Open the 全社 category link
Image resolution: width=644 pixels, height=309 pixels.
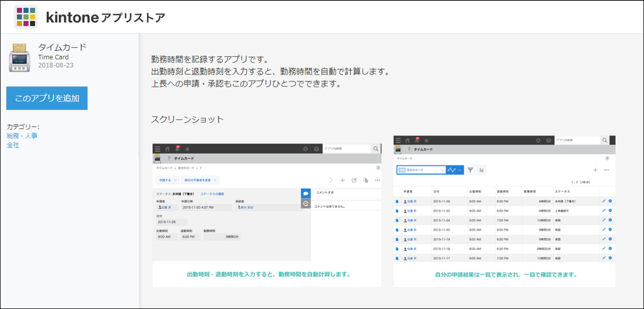[13, 145]
